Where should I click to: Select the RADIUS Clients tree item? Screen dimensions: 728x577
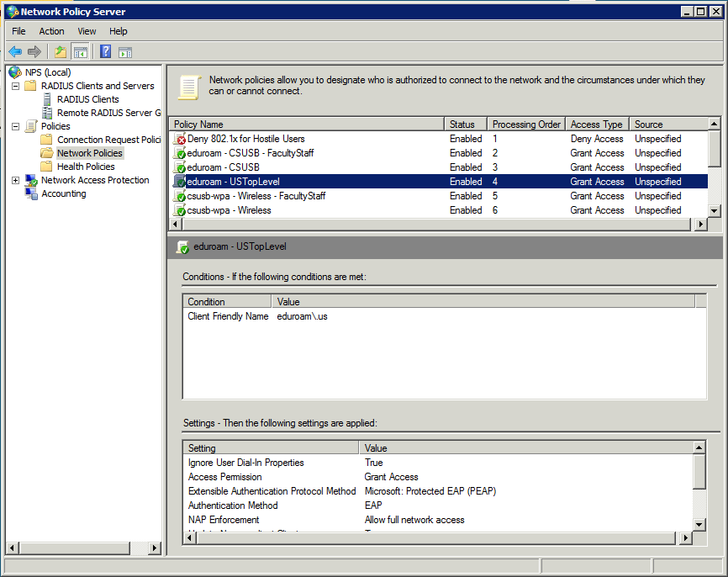[87, 99]
